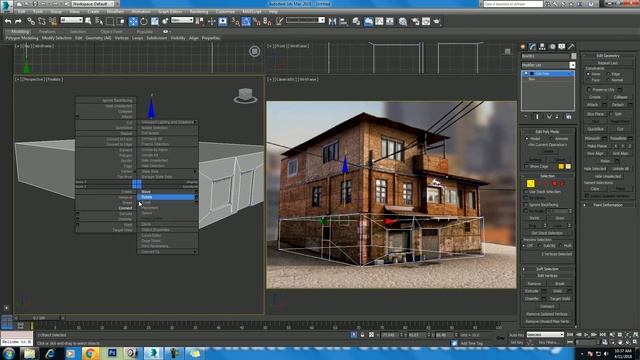
Task: Open the Customize menu in the menu bar
Action: click(x=225, y=11)
